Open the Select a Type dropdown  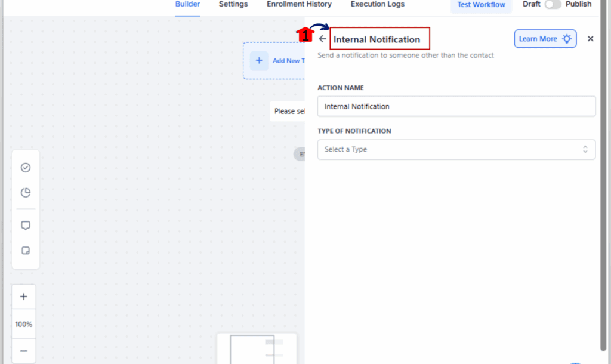456,149
